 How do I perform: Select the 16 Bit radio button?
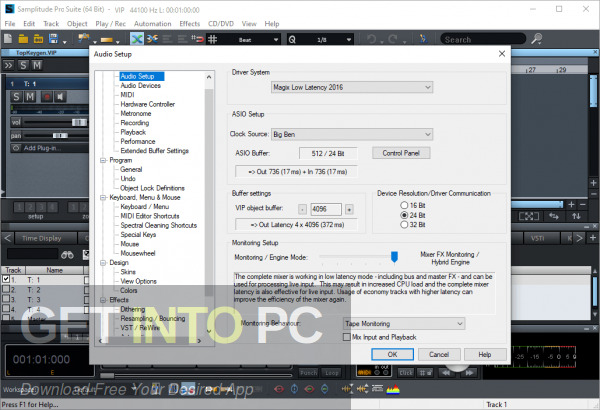coord(404,205)
